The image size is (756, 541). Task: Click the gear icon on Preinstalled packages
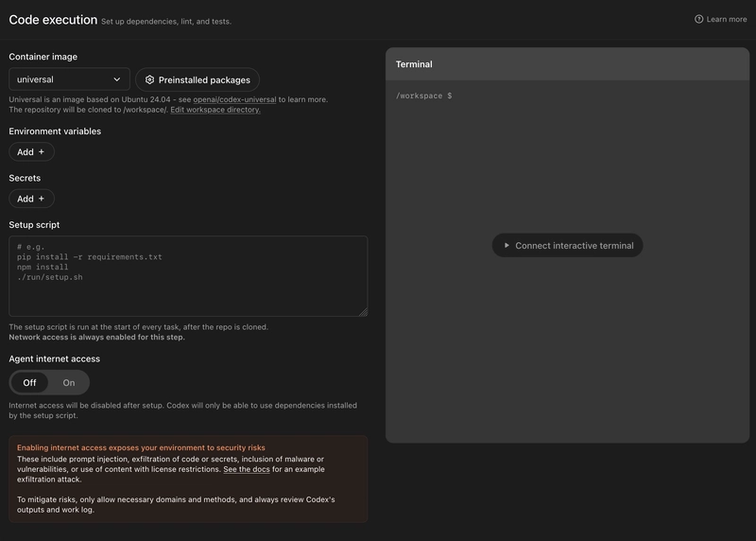149,80
